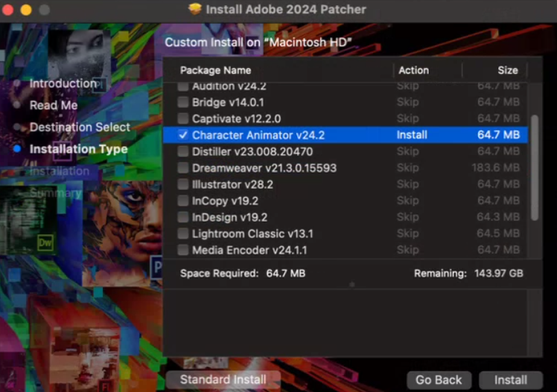This screenshot has height=392, width=557.
Task: Click the Go Back button
Action: coord(439,380)
